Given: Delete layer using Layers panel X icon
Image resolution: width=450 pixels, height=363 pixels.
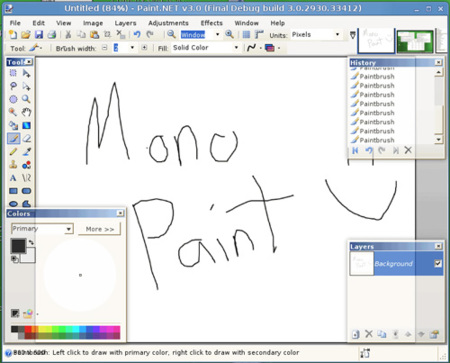Looking at the screenshot, I should [368, 334].
